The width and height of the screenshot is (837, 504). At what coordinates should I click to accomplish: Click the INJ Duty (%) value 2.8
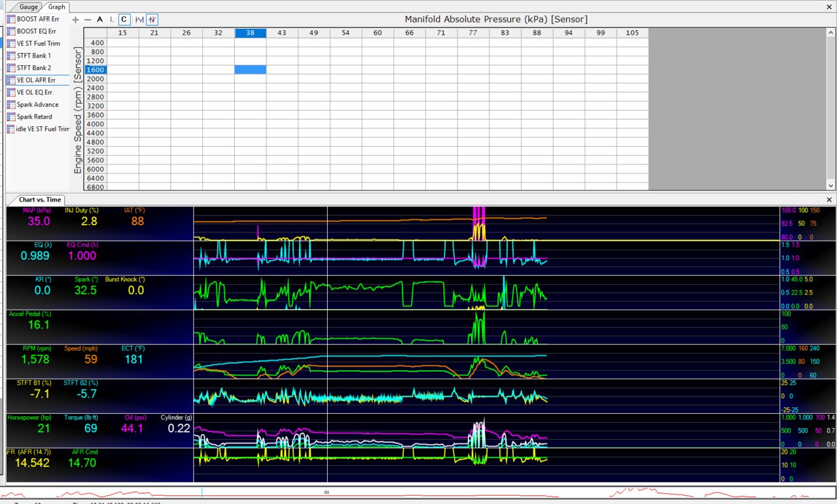coord(88,221)
